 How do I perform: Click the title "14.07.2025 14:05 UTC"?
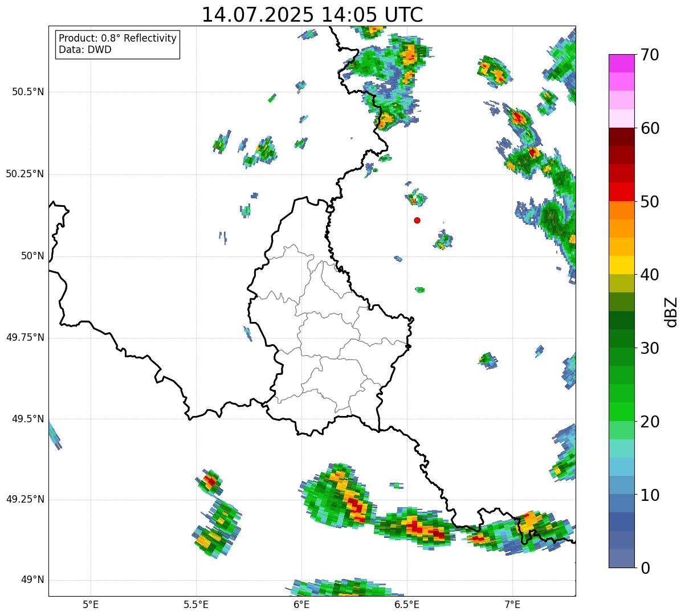click(312, 14)
